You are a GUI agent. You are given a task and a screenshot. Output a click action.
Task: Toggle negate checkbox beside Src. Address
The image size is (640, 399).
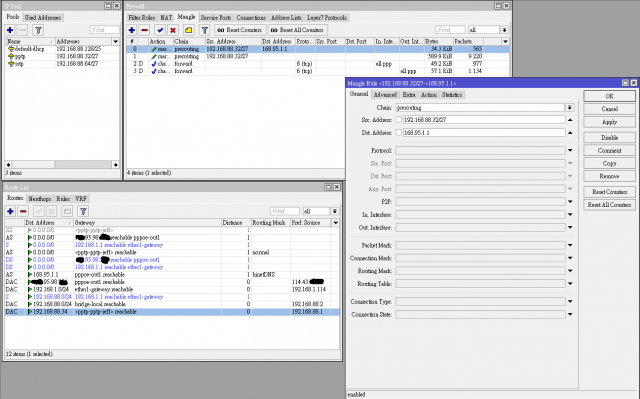pyautogui.click(x=399, y=120)
